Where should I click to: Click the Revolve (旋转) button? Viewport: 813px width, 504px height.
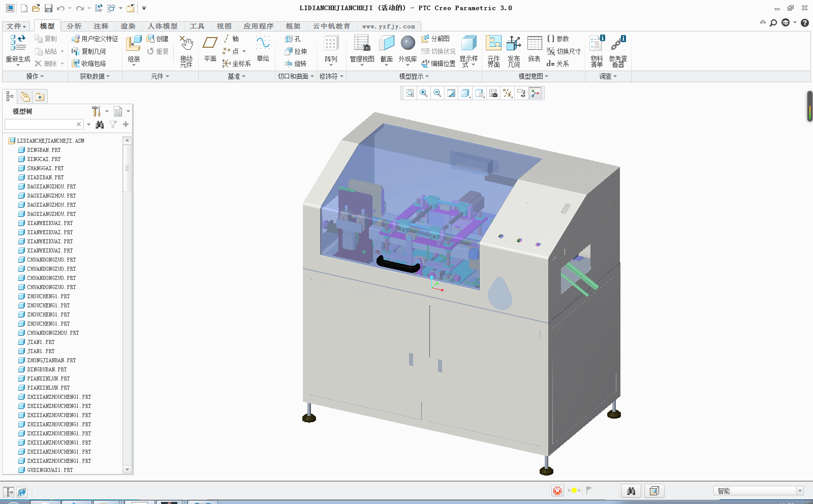click(296, 64)
